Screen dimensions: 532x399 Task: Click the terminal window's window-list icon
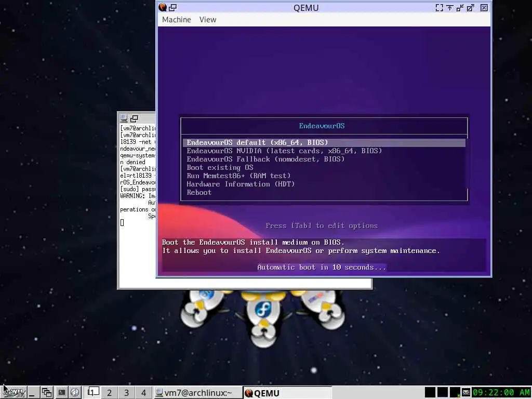pyautogui.click(x=135, y=118)
